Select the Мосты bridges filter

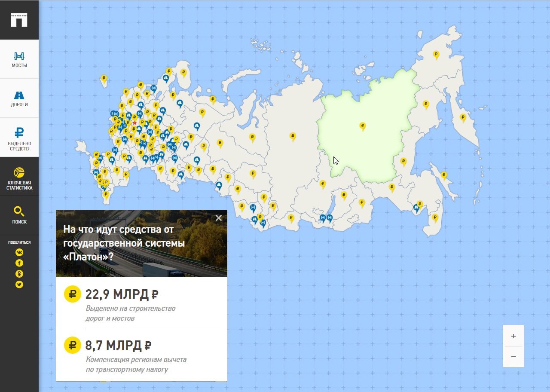pyautogui.click(x=19, y=59)
